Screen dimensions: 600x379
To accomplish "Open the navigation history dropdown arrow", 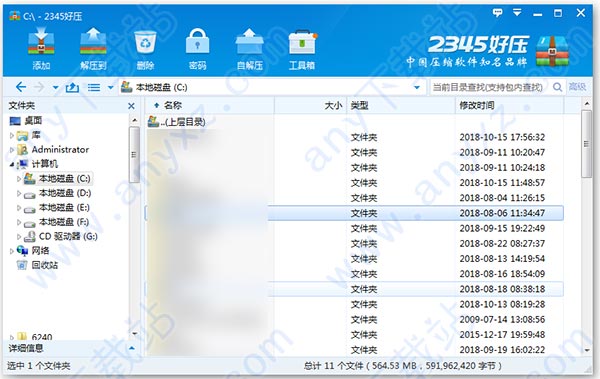I will [55, 88].
